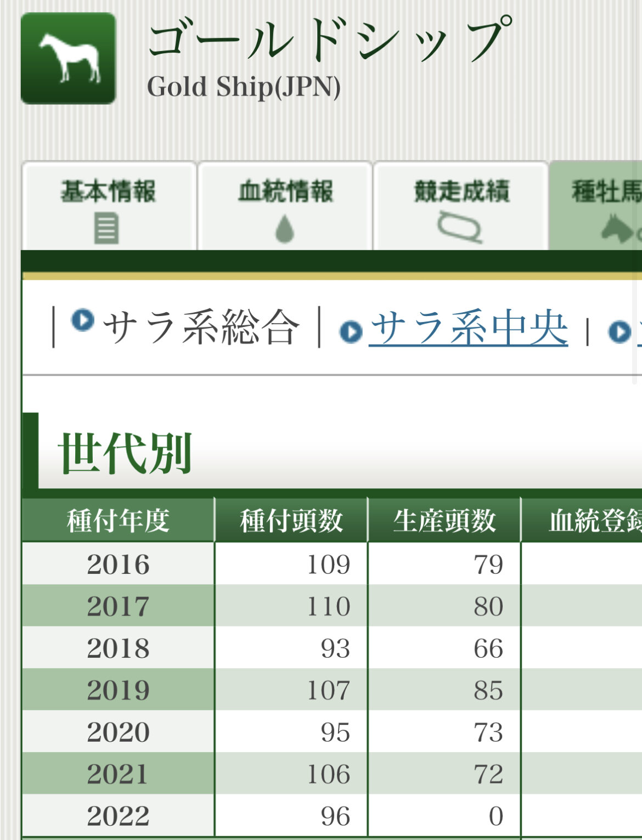Select the 2019 row year cell
Screen dimensions: 642x840
click(118, 690)
